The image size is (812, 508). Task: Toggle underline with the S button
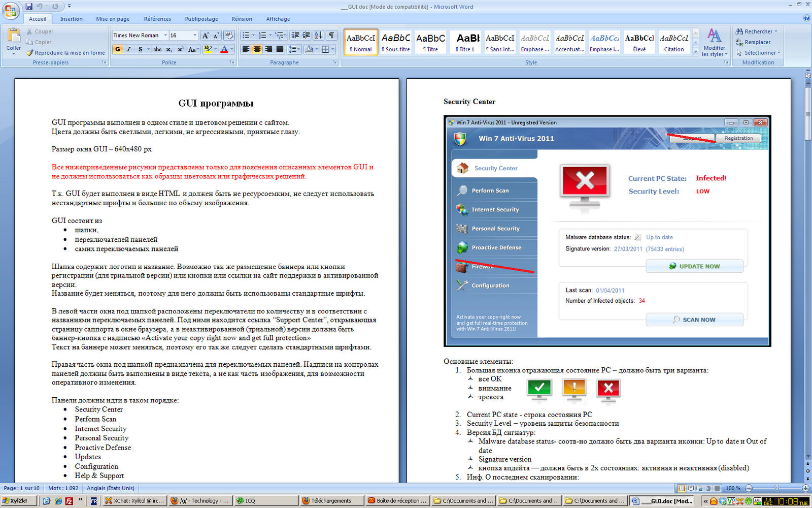(x=140, y=49)
